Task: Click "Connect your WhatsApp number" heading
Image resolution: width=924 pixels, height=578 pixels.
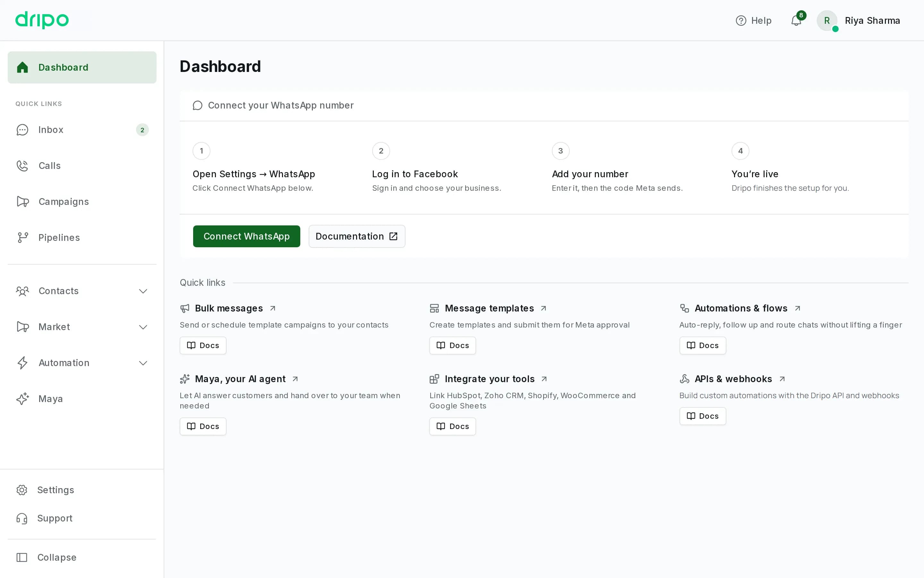Action: pyautogui.click(x=281, y=105)
